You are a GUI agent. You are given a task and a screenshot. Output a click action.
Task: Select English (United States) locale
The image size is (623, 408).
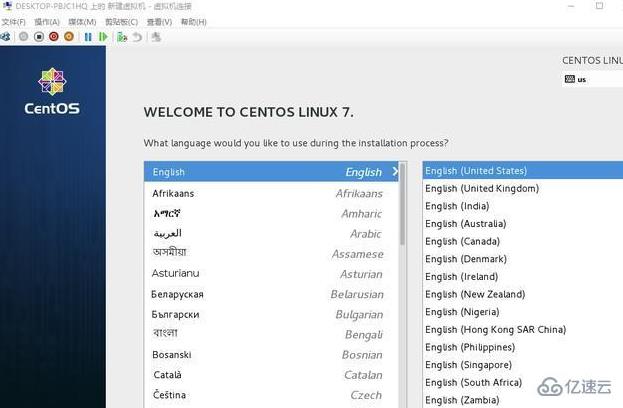click(523, 171)
